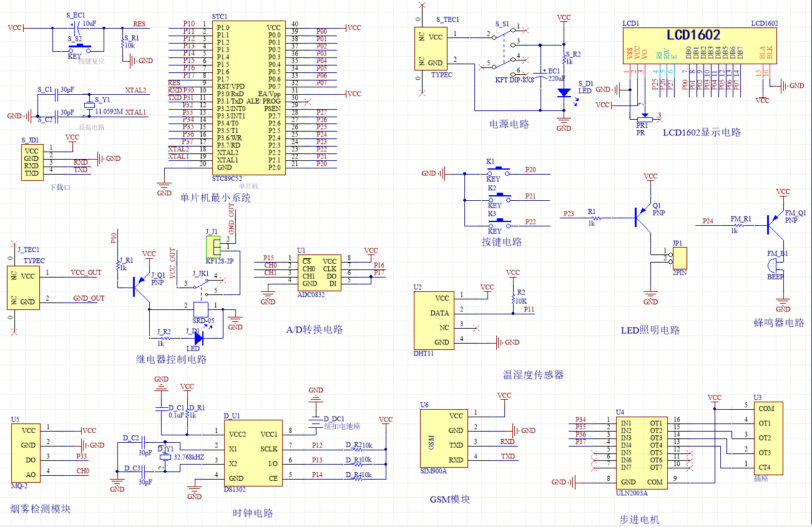The width and height of the screenshot is (812, 527).
Task: Select the JP1 2PIN connector
Action: pos(679,258)
